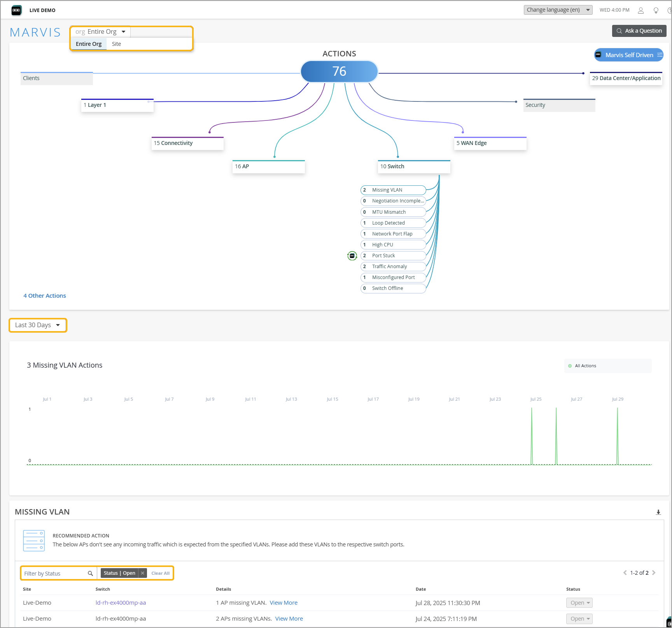This screenshot has width=672, height=628.
Task: Select the Layer 1 action category
Action: pos(117,105)
